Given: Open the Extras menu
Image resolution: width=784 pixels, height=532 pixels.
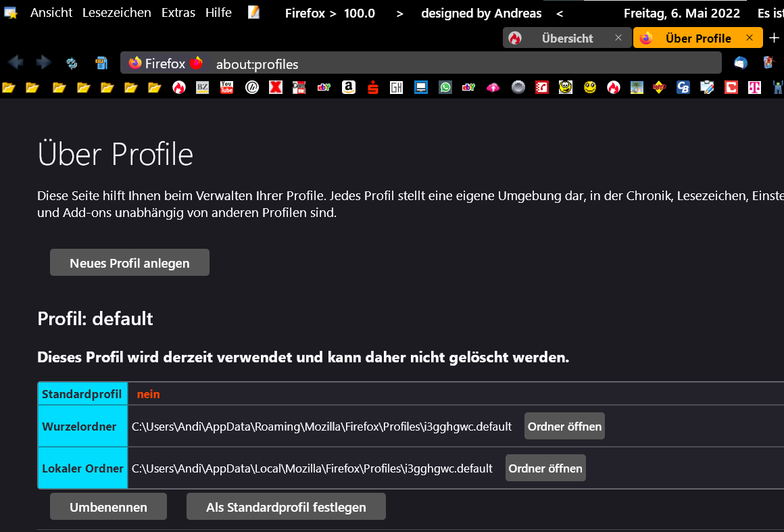Looking at the screenshot, I should pos(178,12).
